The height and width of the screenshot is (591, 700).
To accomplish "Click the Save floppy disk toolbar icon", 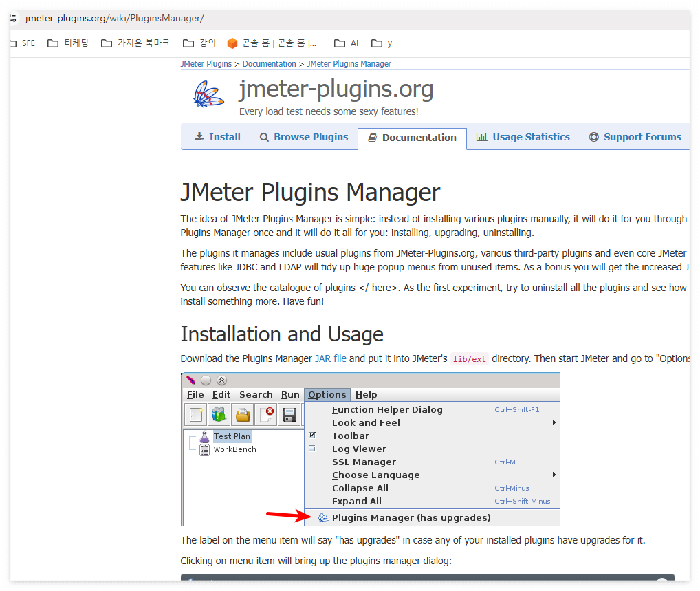I will 289,415.
